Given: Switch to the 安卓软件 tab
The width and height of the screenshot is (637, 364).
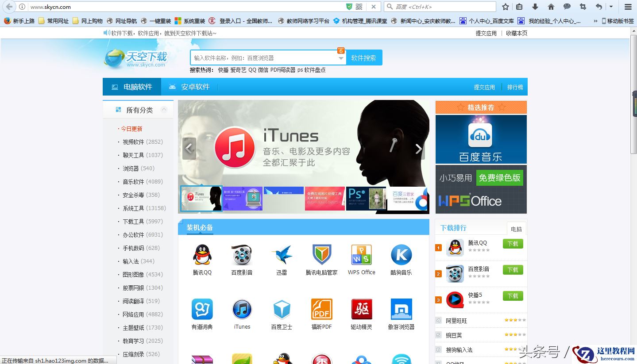Looking at the screenshot, I should tap(189, 87).
